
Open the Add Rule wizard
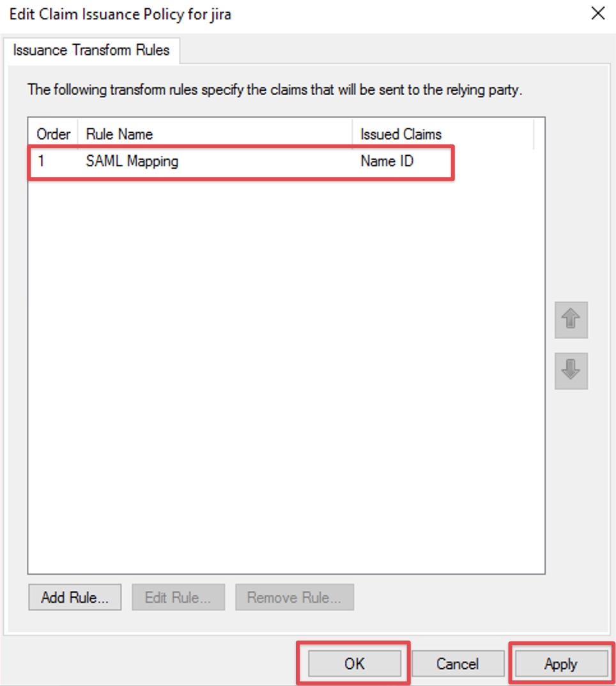coord(75,598)
